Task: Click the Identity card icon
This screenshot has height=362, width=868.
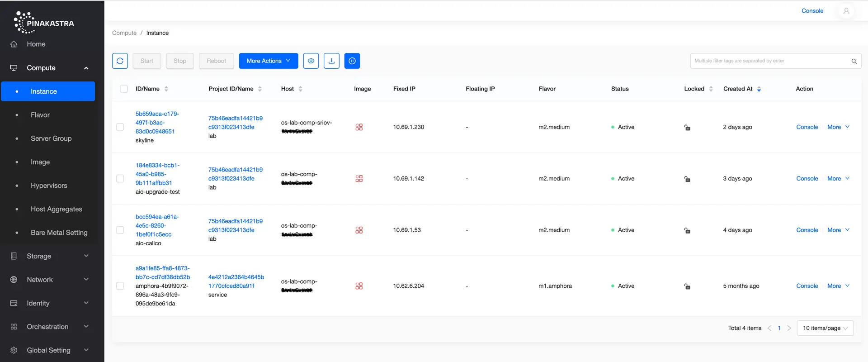Action: (14, 303)
